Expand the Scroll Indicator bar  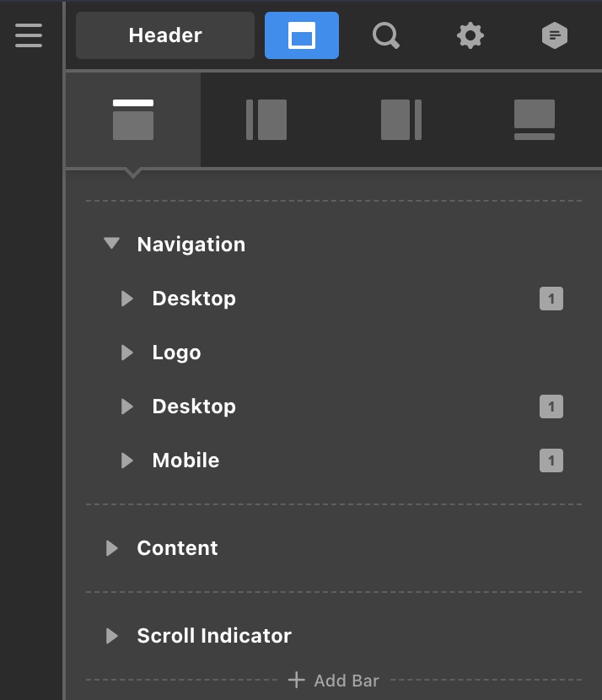112,636
